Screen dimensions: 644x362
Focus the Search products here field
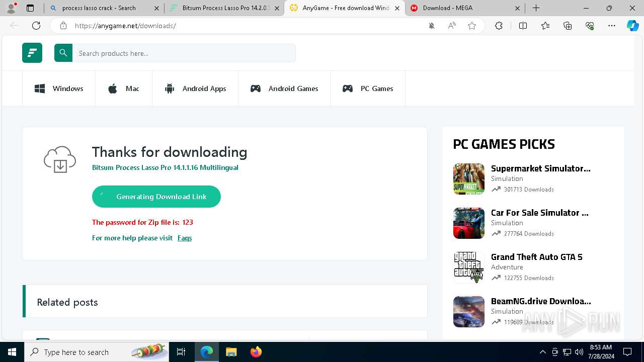(x=184, y=53)
